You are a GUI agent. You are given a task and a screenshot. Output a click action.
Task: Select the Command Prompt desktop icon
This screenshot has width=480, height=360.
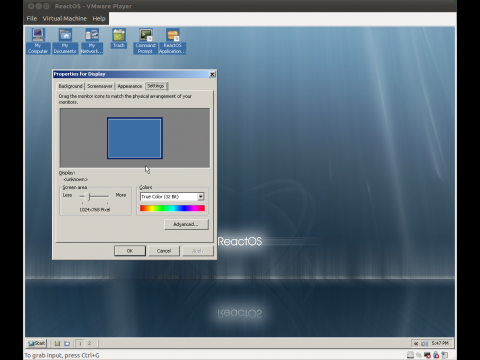(145, 41)
